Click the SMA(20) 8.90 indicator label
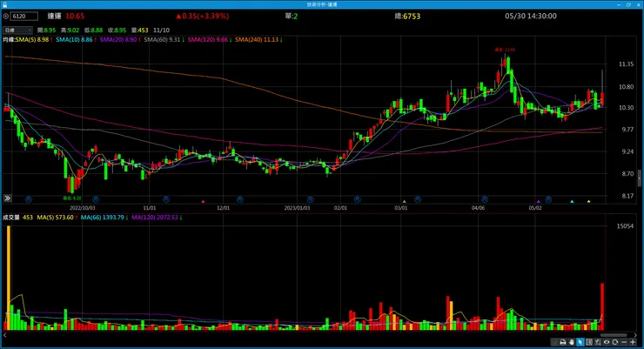Screen dimensions: 644x349 [120, 40]
